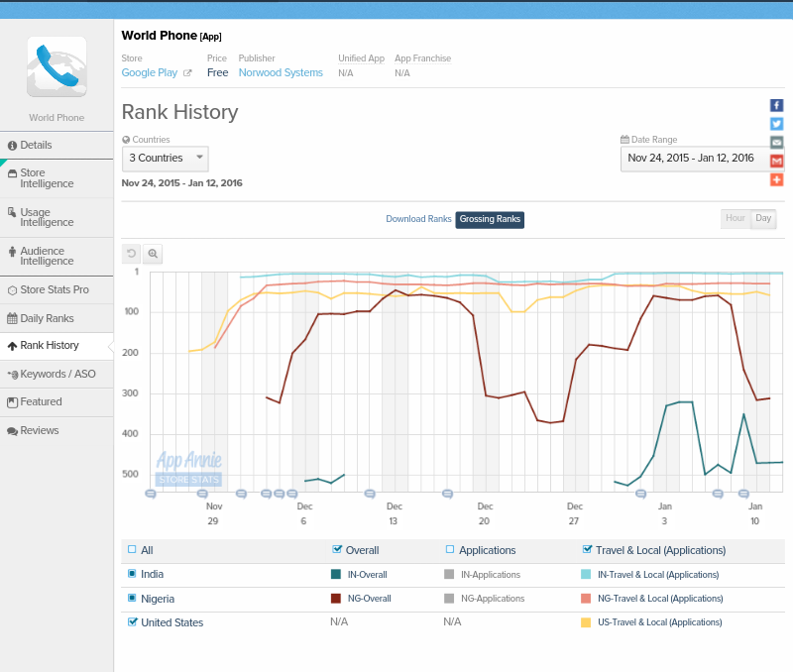Click the magnifier zoom icon above chart
Image resolution: width=793 pixels, height=672 pixels.
click(x=153, y=254)
